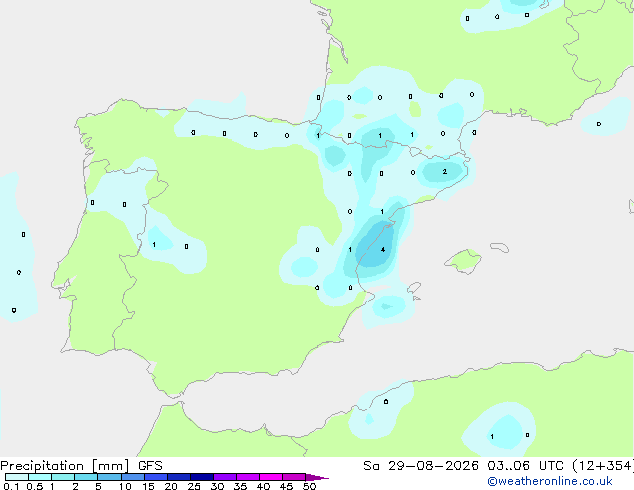Click the legend label '10'
The width and height of the screenshot is (634, 490).
125,486
